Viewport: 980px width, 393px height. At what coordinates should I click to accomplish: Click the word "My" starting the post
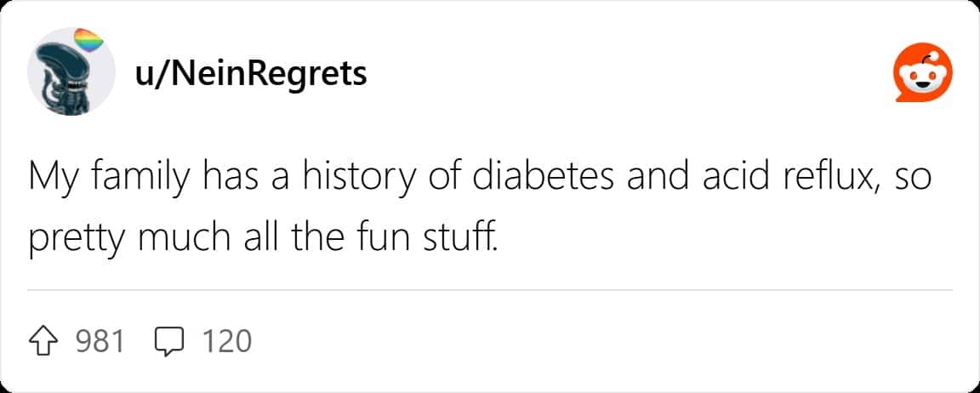(x=48, y=178)
